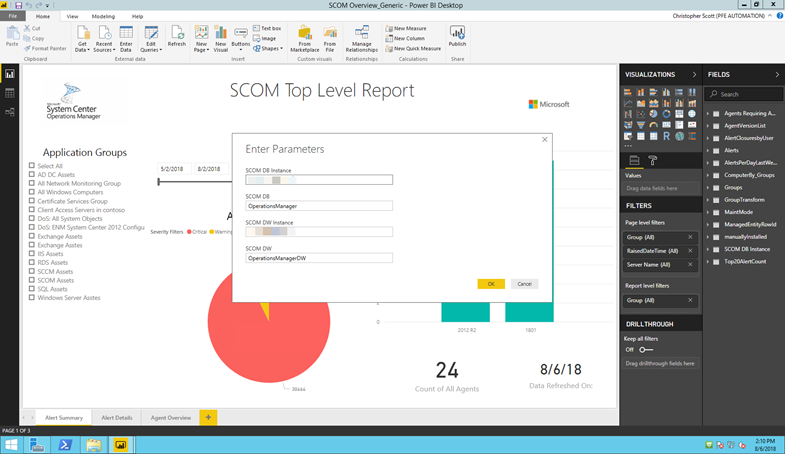Switch to Report view in left sidebar

10,74
